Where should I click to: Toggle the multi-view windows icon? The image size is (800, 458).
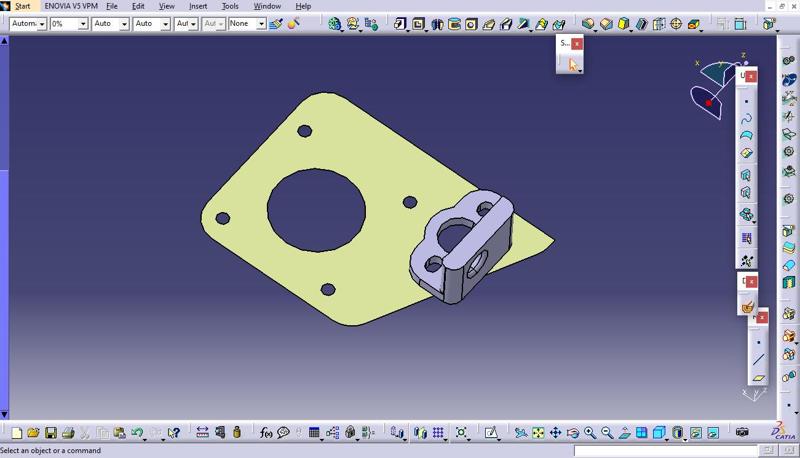point(641,433)
